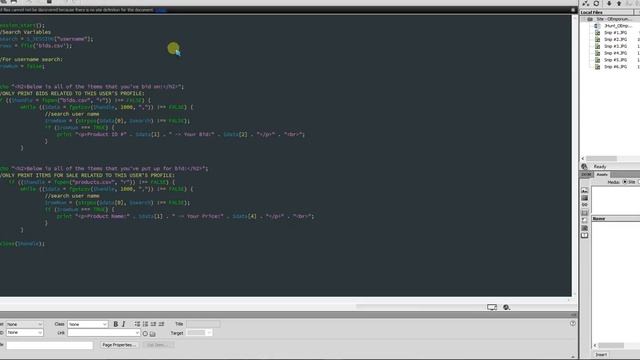Open the Link combo box dropdown
Screen dimensions: 640x360
(x=137, y=333)
